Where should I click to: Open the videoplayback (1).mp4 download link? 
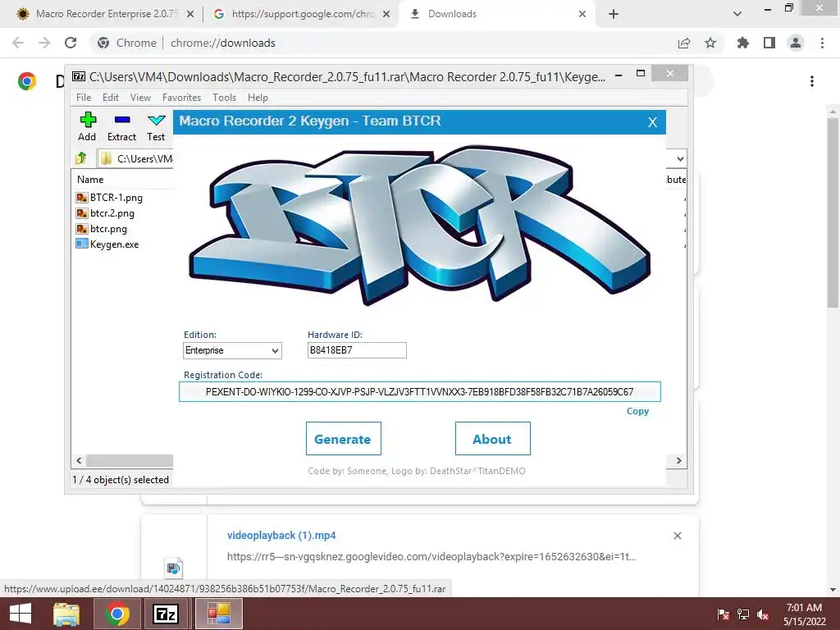281,535
